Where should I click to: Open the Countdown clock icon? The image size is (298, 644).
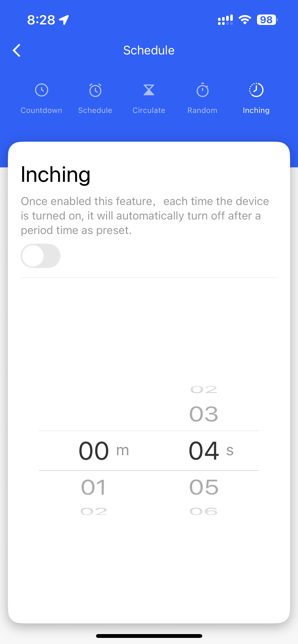42,90
